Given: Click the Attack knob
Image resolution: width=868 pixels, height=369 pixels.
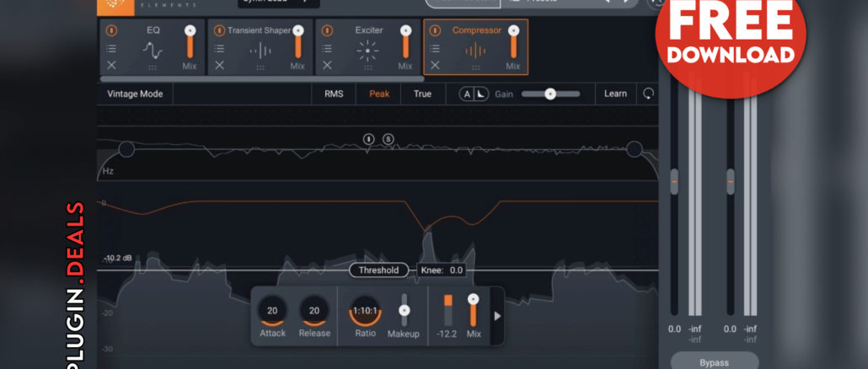Looking at the screenshot, I should 272,311.
